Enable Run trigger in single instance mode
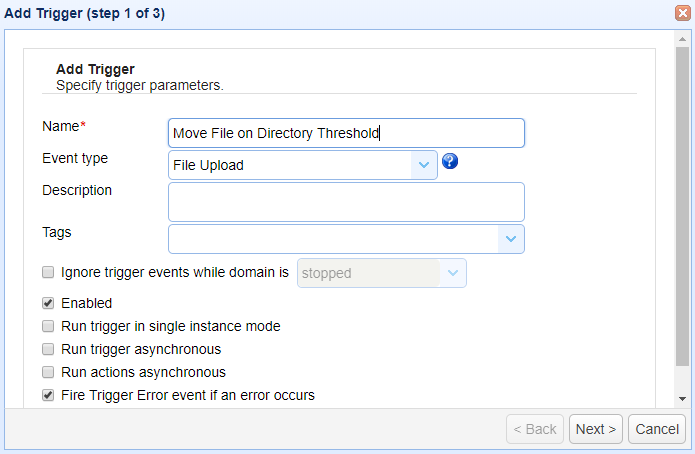 (48, 326)
